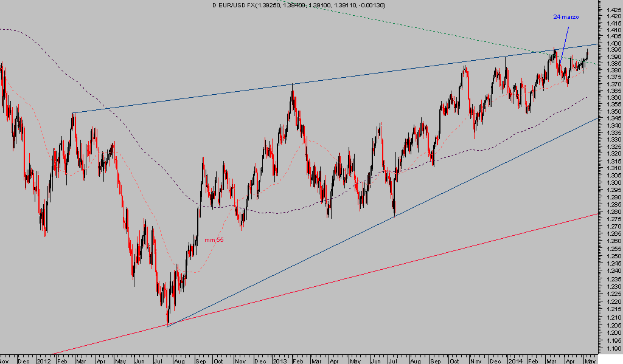Select the 2012 year label on time axis
The image size is (623, 364).
tap(43, 360)
